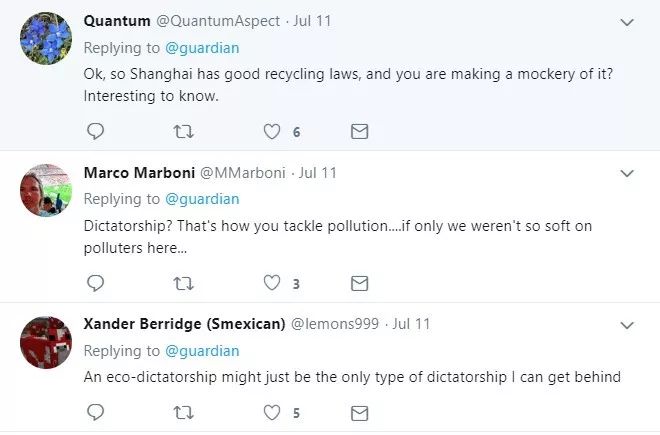Open @guardian link in Quantum's reply

pos(202,47)
